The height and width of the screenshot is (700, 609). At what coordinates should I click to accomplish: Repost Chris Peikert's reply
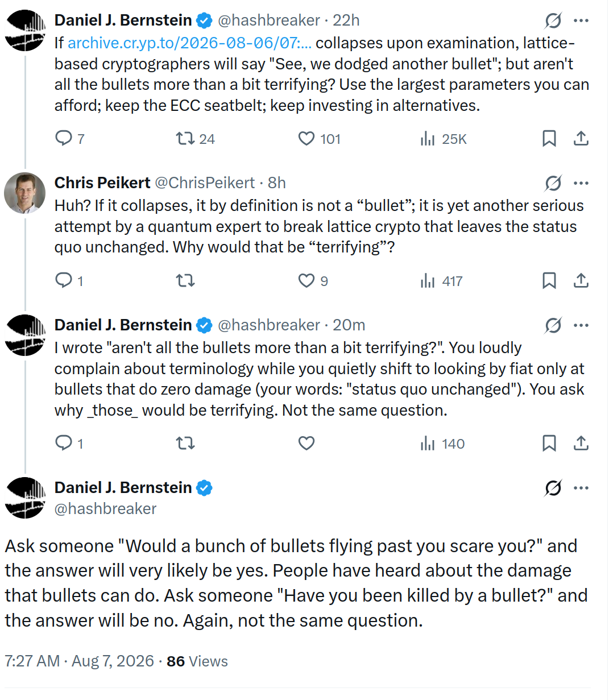tap(185, 280)
